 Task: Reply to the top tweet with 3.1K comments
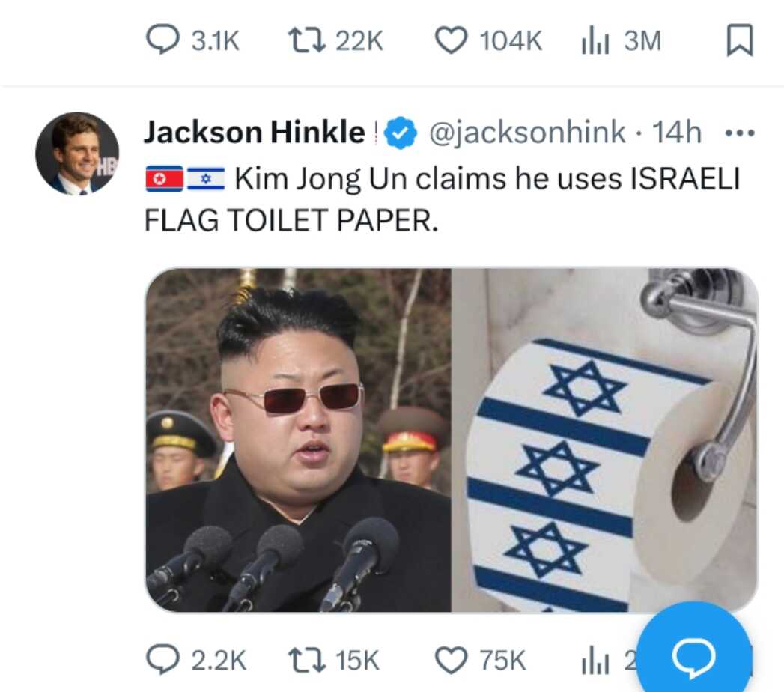[x=192, y=40]
